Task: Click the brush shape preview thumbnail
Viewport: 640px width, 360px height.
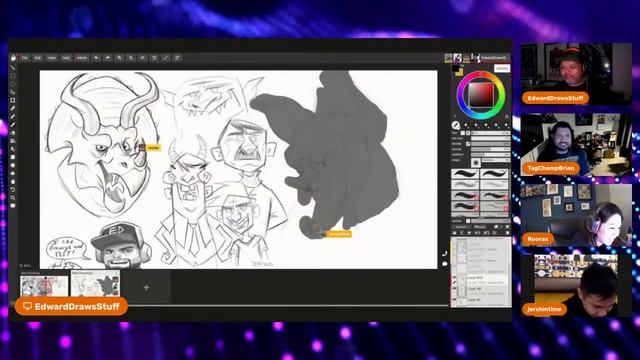Action: [476, 162]
